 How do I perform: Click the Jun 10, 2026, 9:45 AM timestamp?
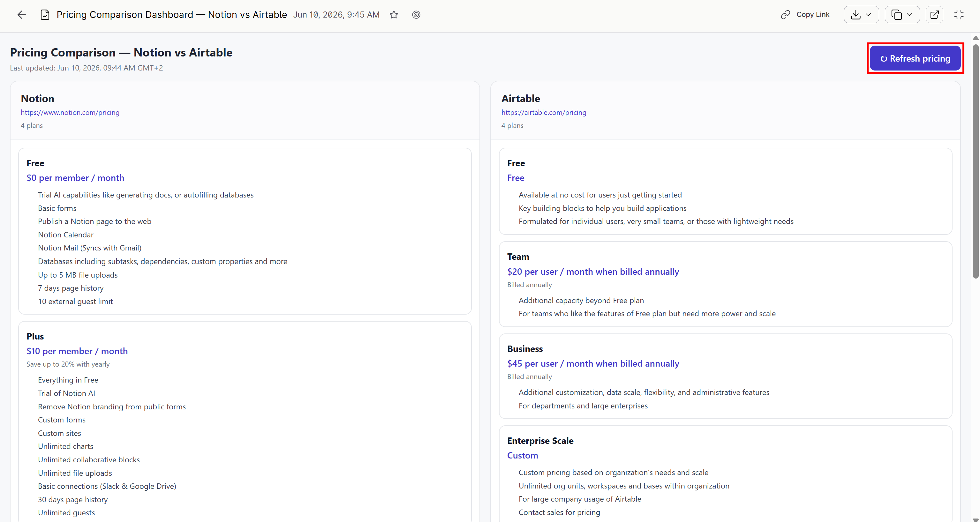coord(336,15)
